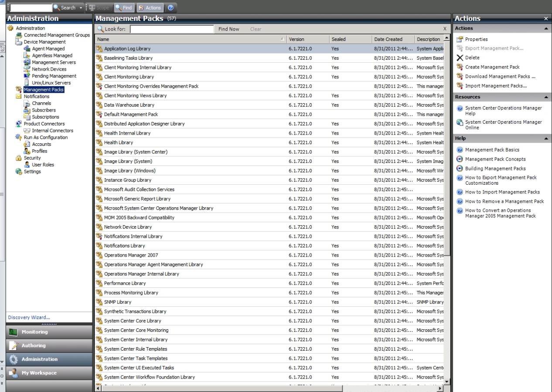Select Notifications Internal Library icon
The width and height of the screenshot is (552, 392).
pos(99,236)
